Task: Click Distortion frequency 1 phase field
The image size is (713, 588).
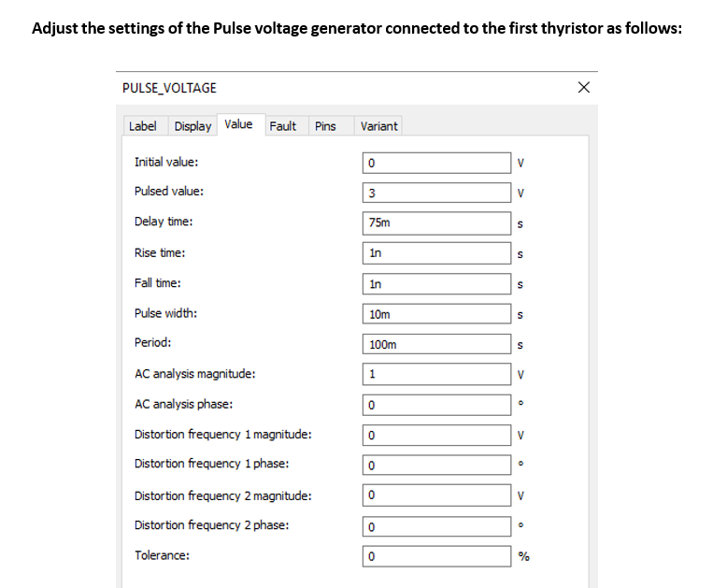Action: pos(437,466)
